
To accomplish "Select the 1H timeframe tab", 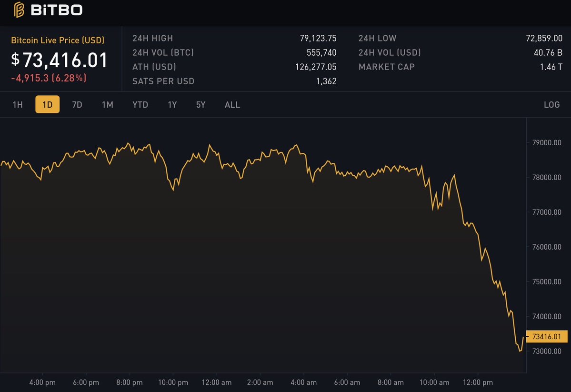I will pyautogui.click(x=18, y=105).
